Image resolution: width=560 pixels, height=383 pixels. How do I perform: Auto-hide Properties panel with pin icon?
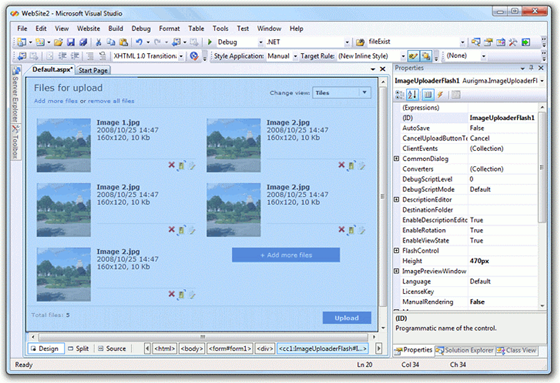pyautogui.click(x=531, y=68)
